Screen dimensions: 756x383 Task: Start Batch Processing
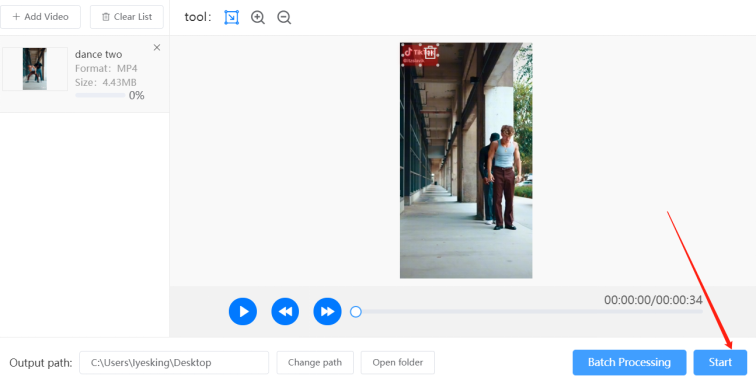pos(629,363)
